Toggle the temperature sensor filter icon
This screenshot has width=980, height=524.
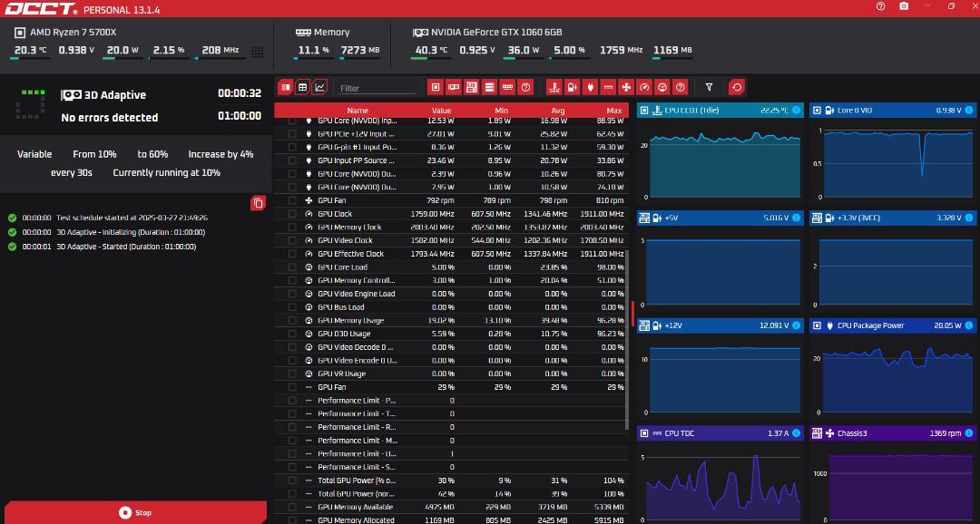pyautogui.click(x=554, y=87)
